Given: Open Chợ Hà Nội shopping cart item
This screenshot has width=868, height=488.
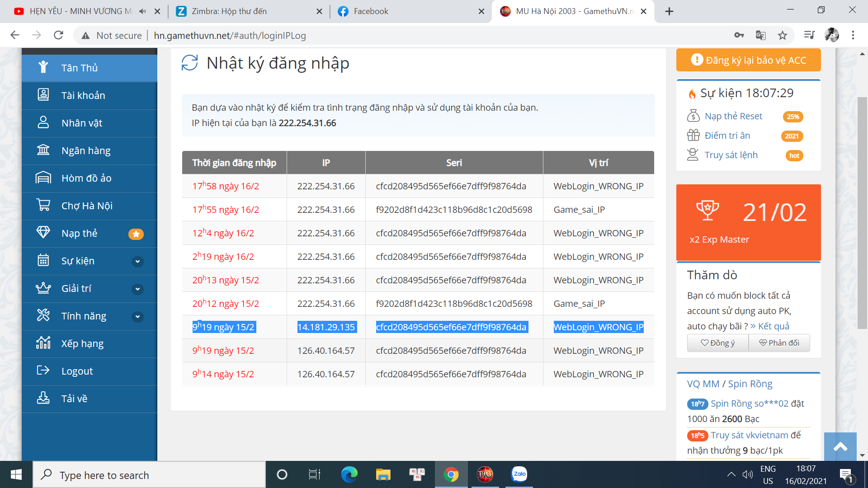Looking at the screenshot, I should [87, 206].
